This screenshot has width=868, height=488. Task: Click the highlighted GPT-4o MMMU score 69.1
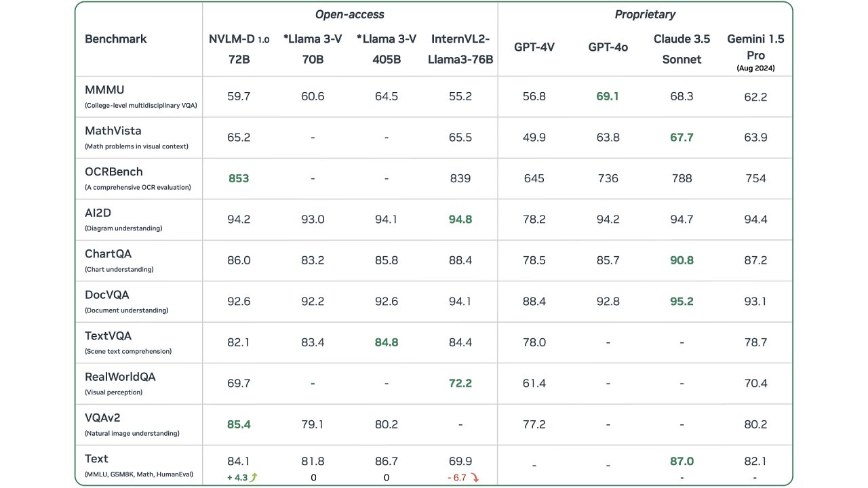(x=608, y=97)
